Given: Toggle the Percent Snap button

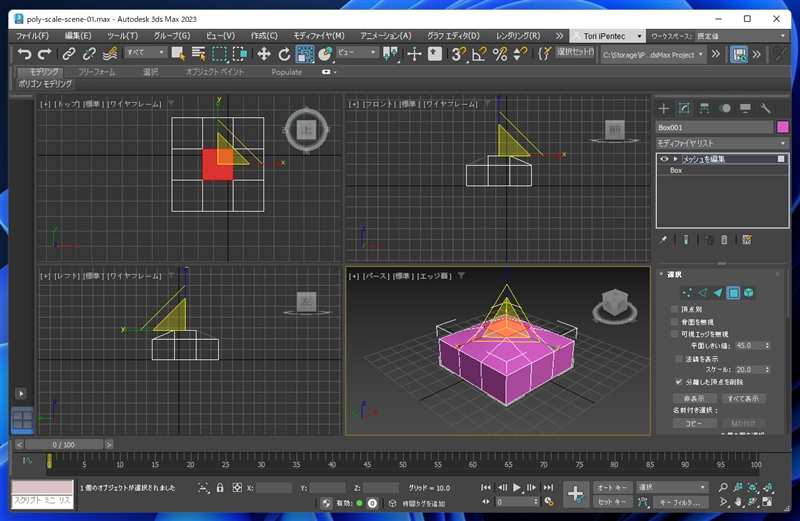Looking at the screenshot, I should coord(499,54).
